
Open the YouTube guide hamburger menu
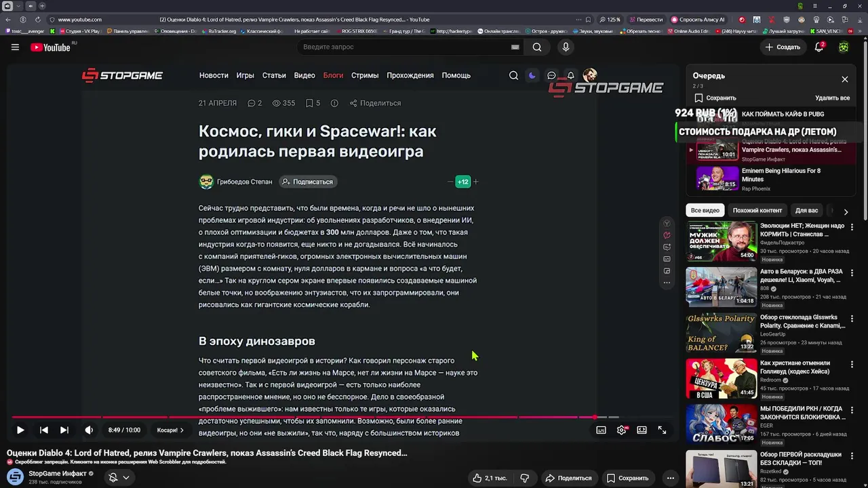pyautogui.click(x=15, y=47)
